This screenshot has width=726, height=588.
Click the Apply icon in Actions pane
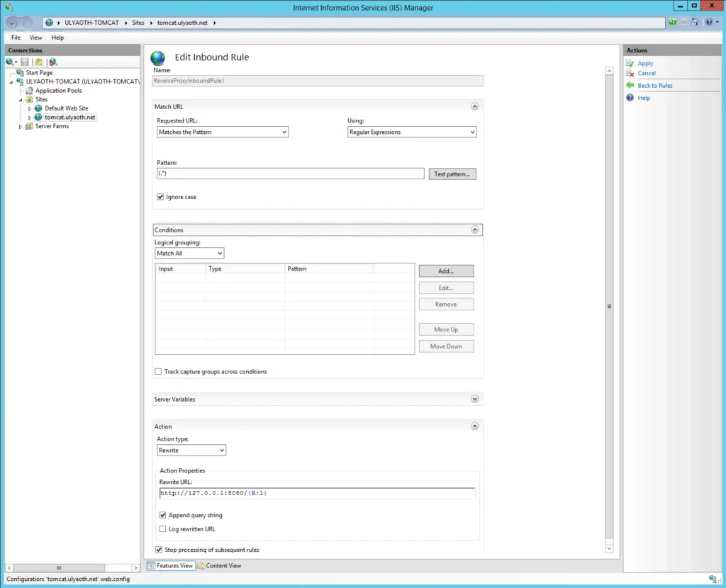tap(630, 63)
